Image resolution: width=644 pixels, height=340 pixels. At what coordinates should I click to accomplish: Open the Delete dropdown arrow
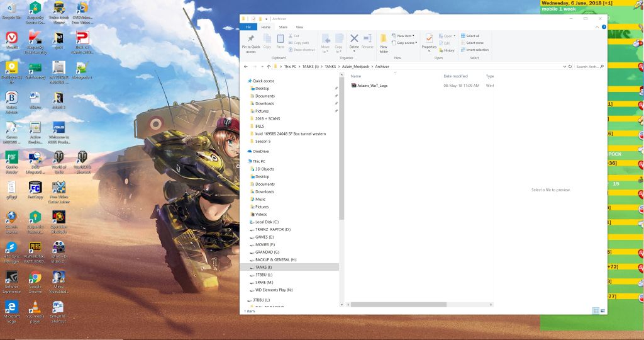[x=354, y=51]
